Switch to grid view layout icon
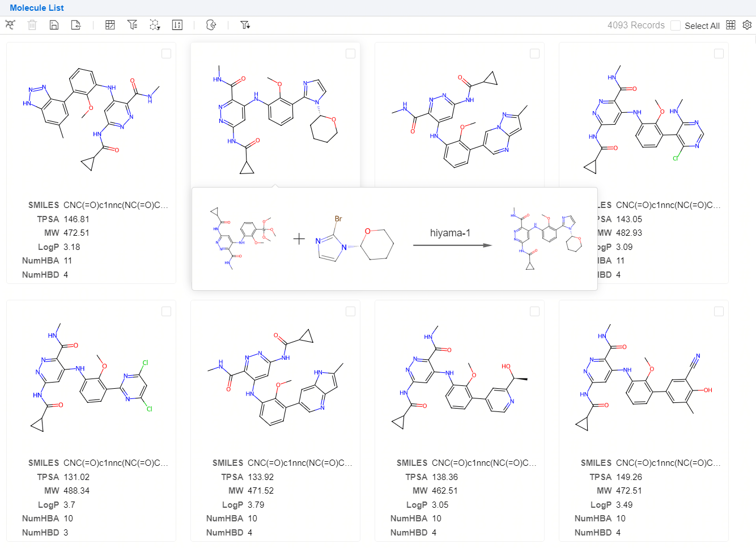Viewport: 756px width, 548px height. pos(731,25)
